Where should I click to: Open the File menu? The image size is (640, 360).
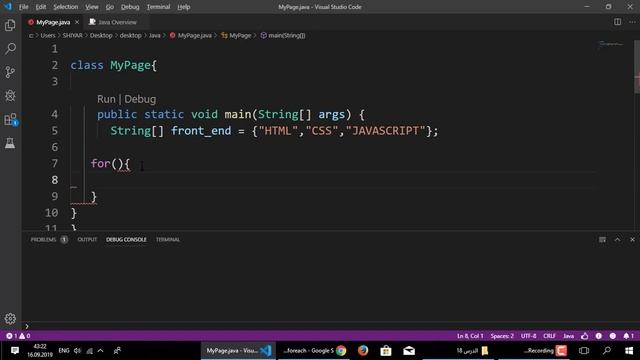24,7
